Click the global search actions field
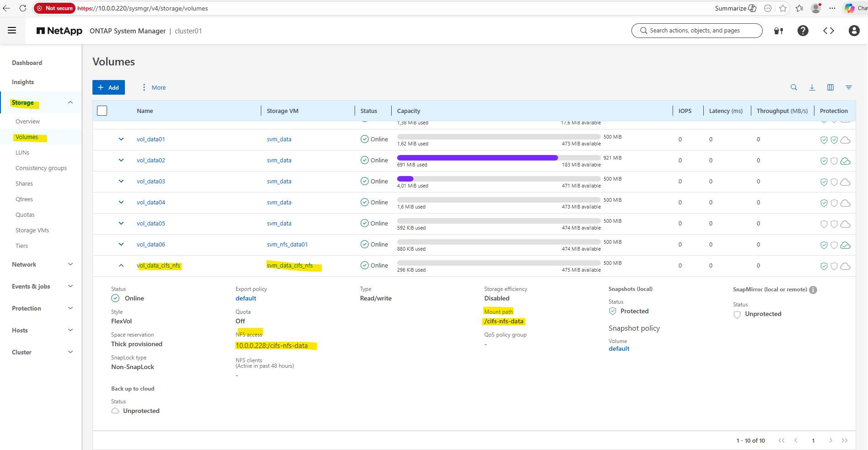This screenshot has height=450, width=868. pos(696,31)
